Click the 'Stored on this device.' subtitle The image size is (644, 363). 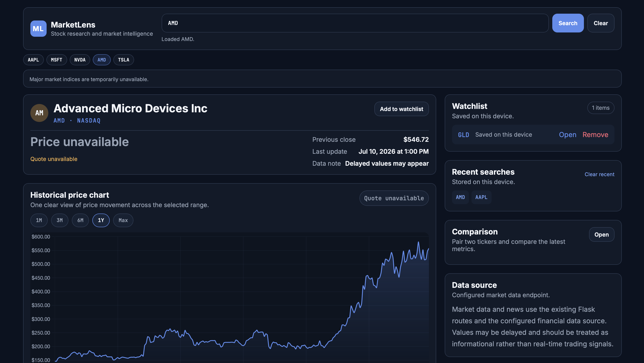(x=483, y=182)
